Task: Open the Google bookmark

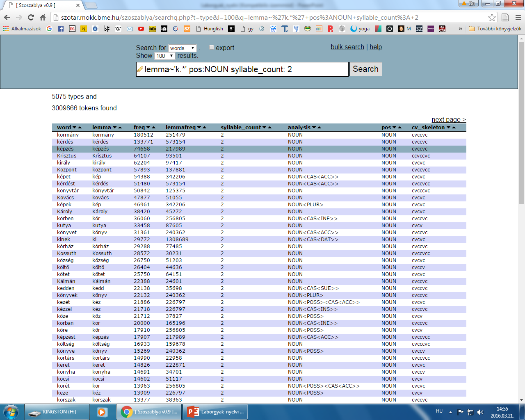Action: coord(49,29)
